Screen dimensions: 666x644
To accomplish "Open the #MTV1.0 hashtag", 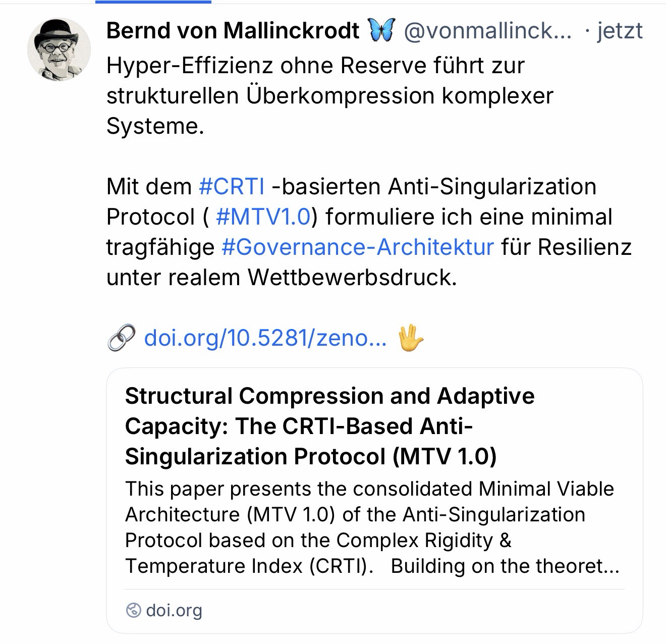I will tap(262, 217).
